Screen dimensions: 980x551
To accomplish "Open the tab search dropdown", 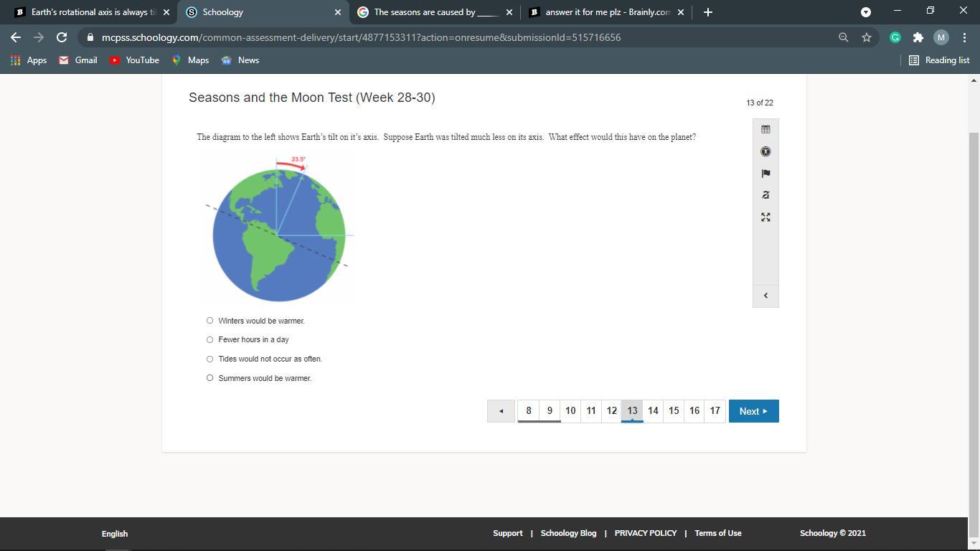I will (x=865, y=12).
